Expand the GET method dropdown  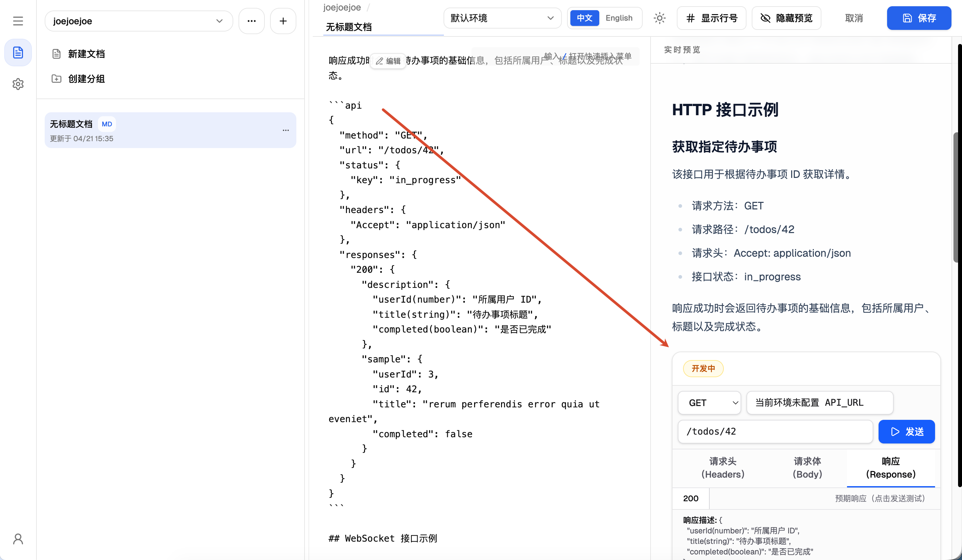pos(709,403)
